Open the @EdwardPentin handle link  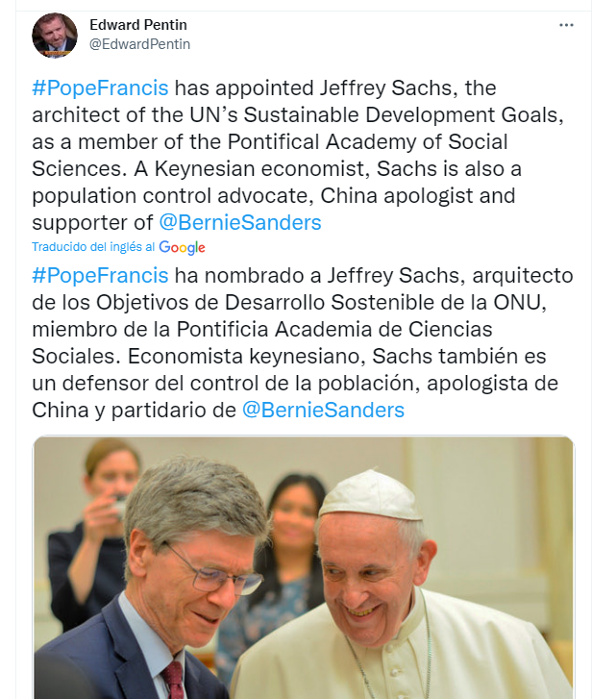[x=139, y=43]
